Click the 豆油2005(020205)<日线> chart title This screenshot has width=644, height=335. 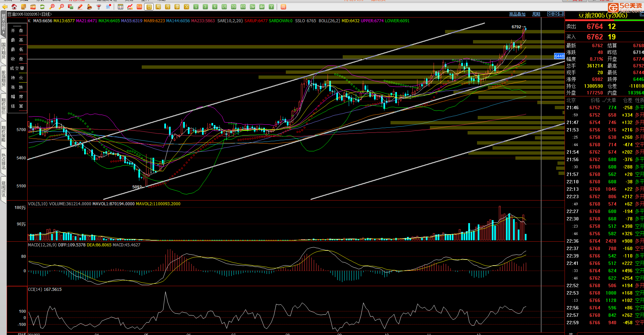30,14
